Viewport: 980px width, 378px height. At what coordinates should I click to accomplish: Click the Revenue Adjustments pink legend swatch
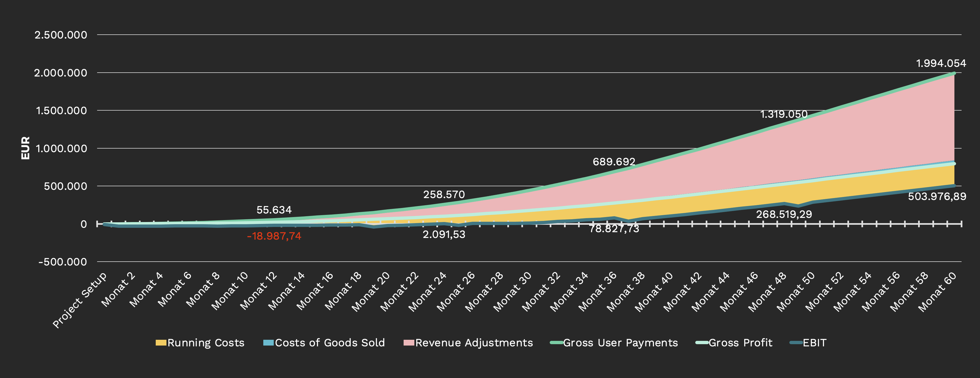[x=409, y=343]
